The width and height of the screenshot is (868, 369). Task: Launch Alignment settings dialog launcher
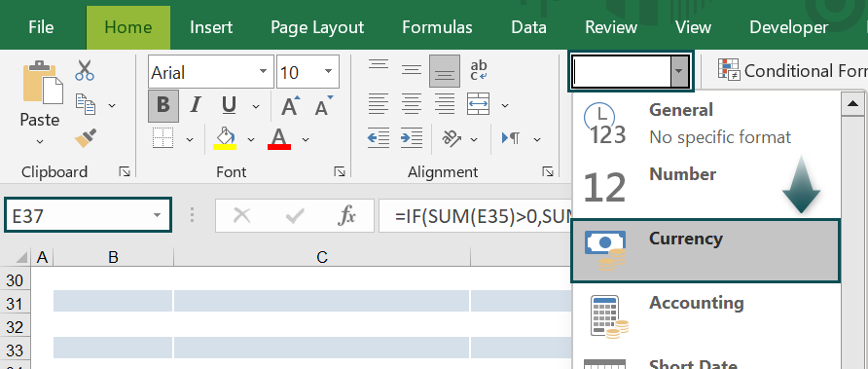548,172
